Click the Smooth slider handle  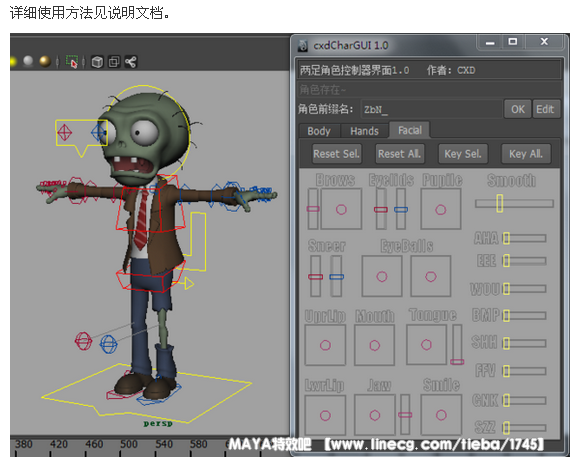click(x=499, y=203)
